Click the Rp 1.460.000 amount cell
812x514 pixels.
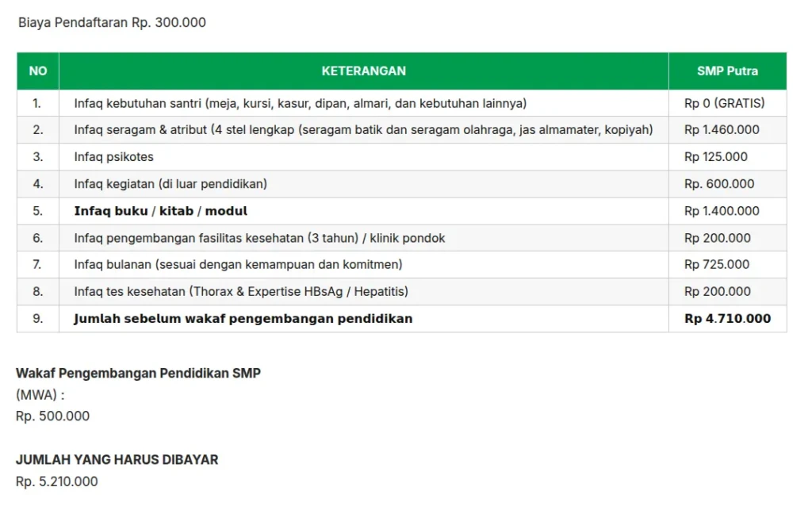(722, 130)
